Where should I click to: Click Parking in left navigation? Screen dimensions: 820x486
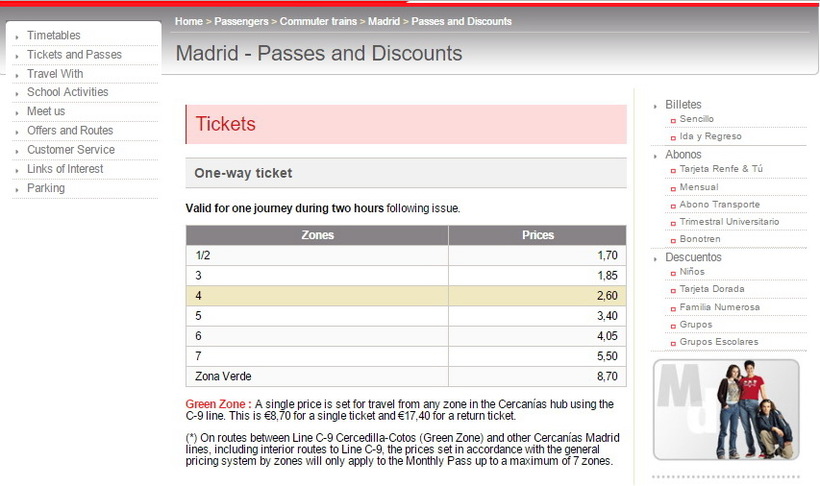pyautogui.click(x=46, y=188)
